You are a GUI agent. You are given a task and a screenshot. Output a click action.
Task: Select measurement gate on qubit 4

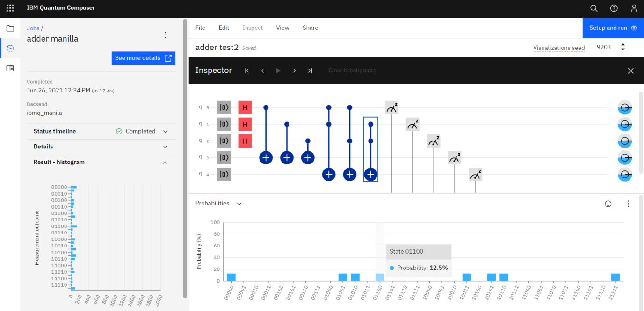476,174
